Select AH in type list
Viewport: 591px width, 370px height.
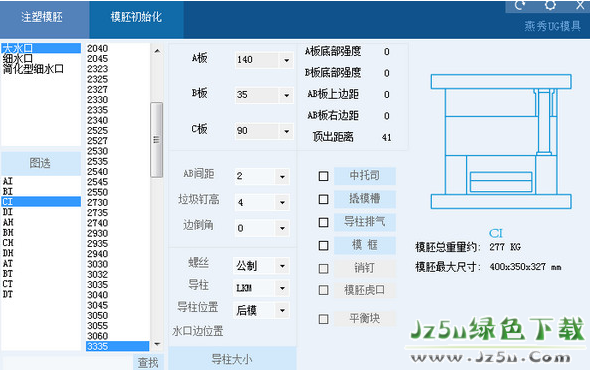point(41,222)
